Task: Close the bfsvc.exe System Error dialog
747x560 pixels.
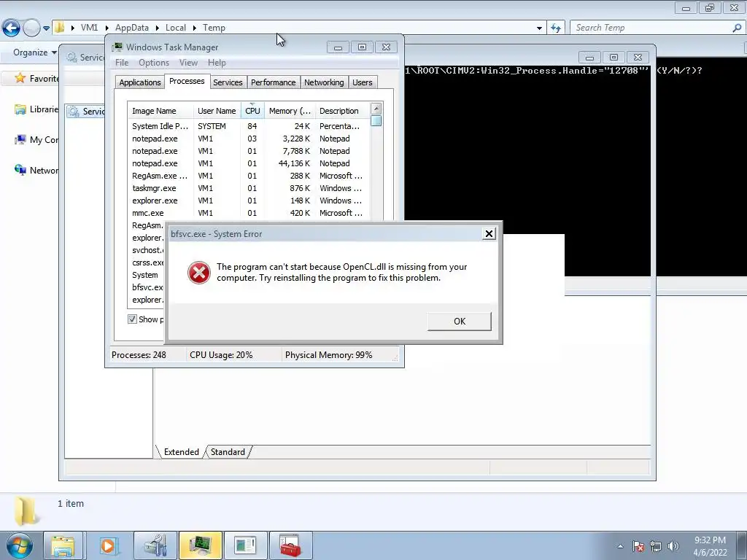Action: pyautogui.click(x=489, y=234)
